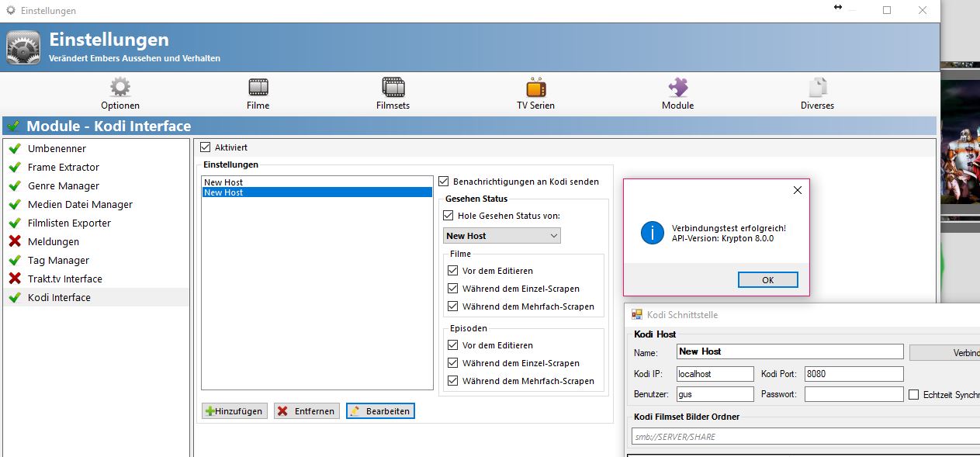Click the Kodi Schnittstelle window title icon

[636, 314]
